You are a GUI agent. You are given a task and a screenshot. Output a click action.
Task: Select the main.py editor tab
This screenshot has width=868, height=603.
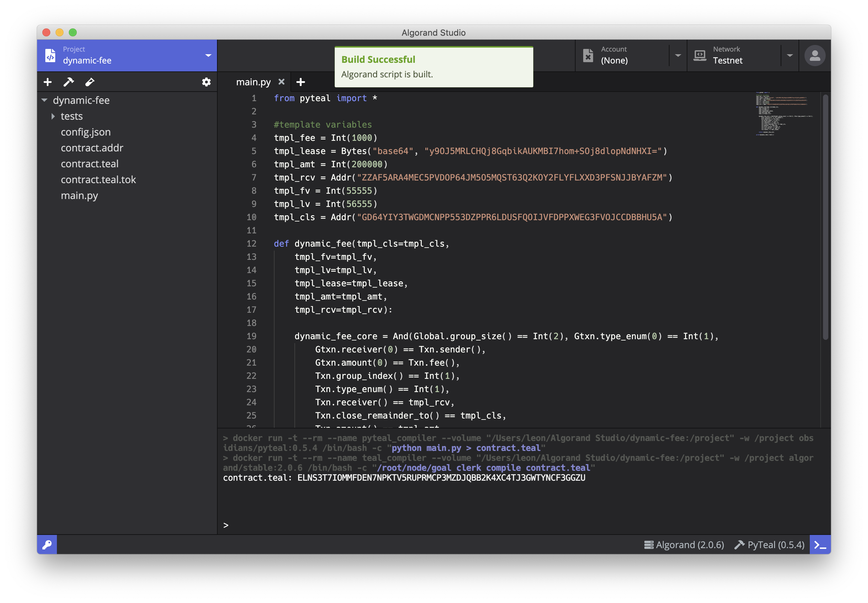[253, 82]
